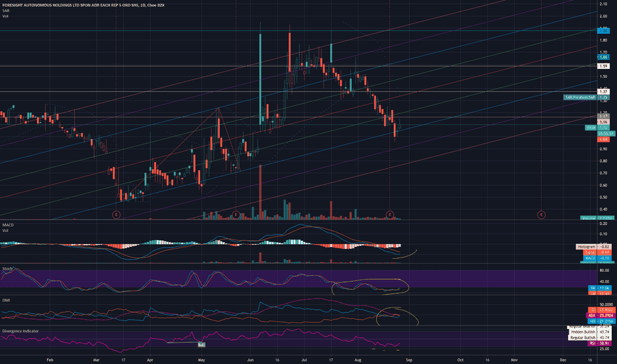The image size is (617, 364).
Task: Open the MACD pane legend
Action: click(8, 225)
